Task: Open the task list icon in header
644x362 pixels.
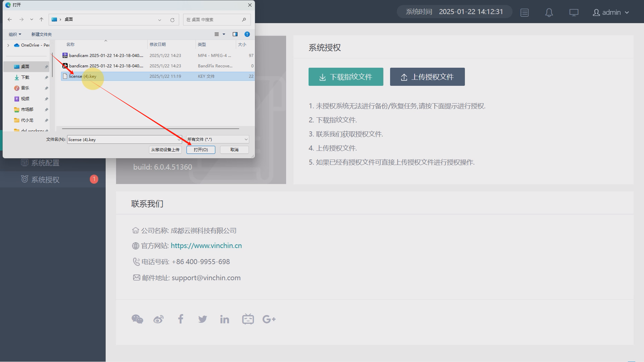Action: pyautogui.click(x=524, y=13)
